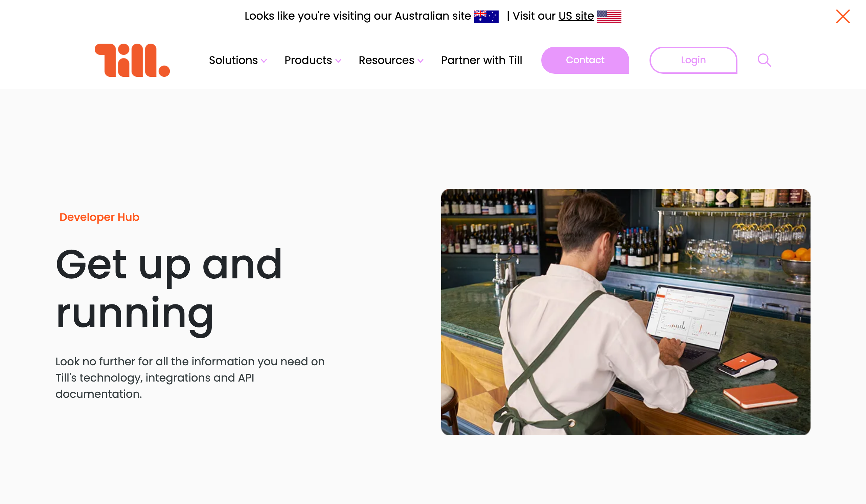Click the paragraph about API documentation
866x504 pixels.
[x=190, y=377]
